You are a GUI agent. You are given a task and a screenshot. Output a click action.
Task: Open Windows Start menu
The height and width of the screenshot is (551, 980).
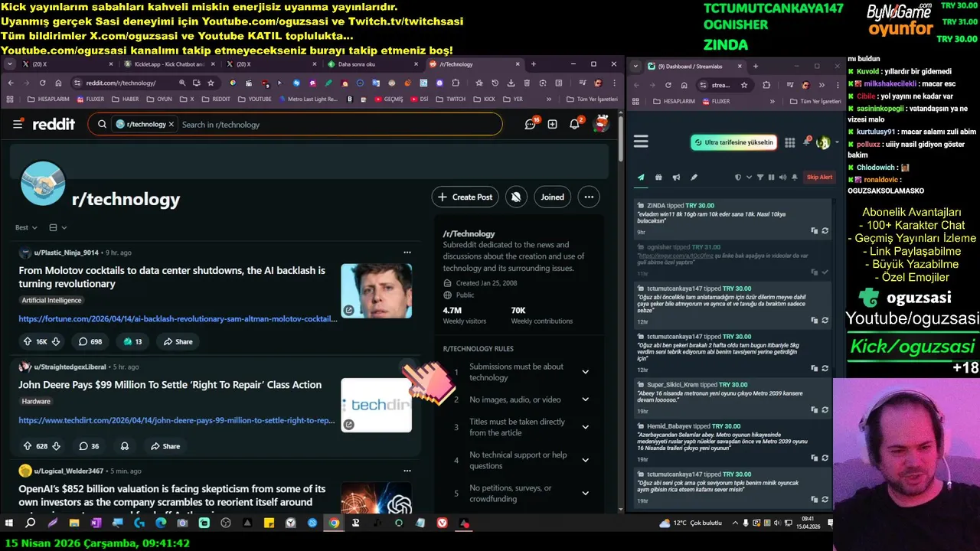pos(9,523)
